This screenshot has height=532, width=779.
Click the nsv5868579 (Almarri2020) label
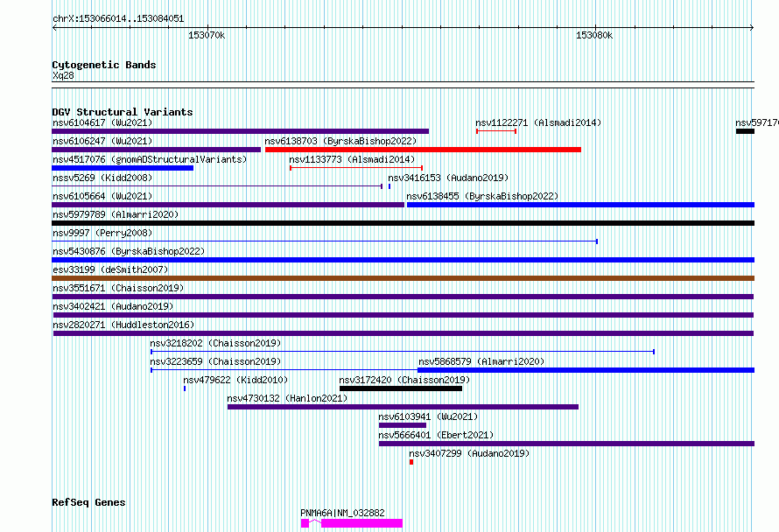(x=481, y=361)
